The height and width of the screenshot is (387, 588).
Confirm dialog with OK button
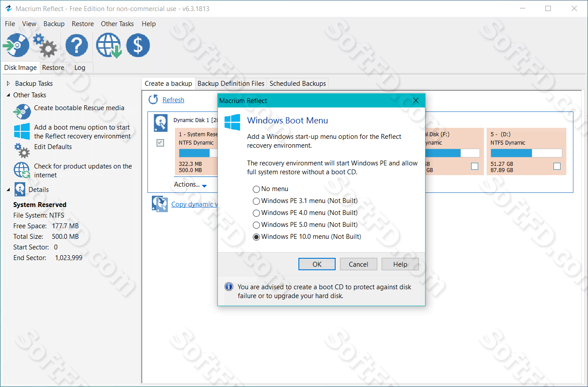point(317,264)
